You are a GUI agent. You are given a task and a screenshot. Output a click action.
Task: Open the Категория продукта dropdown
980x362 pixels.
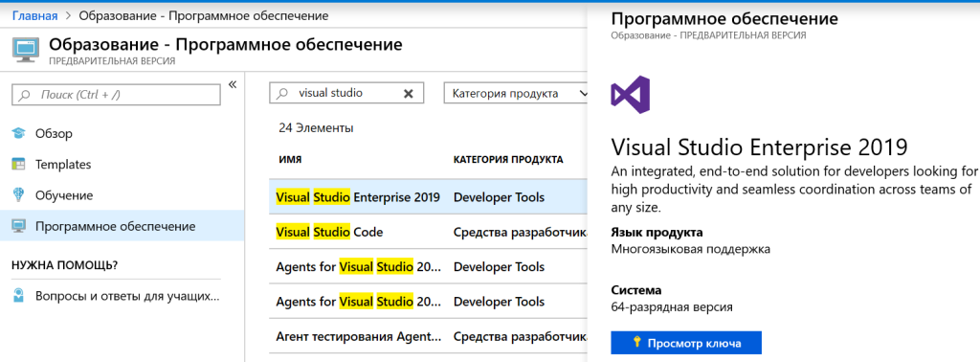tap(516, 93)
